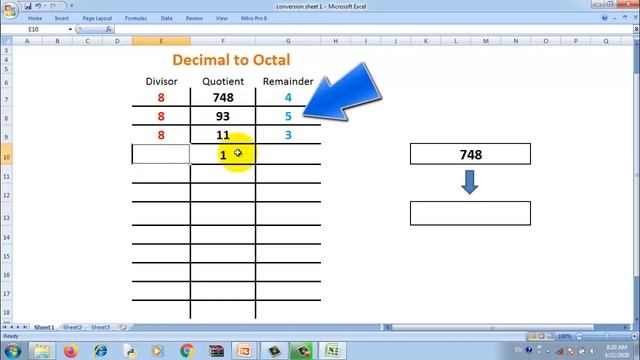
Task: Select the remainder cell containing 3
Action: pyautogui.click(x=288, y=135)
